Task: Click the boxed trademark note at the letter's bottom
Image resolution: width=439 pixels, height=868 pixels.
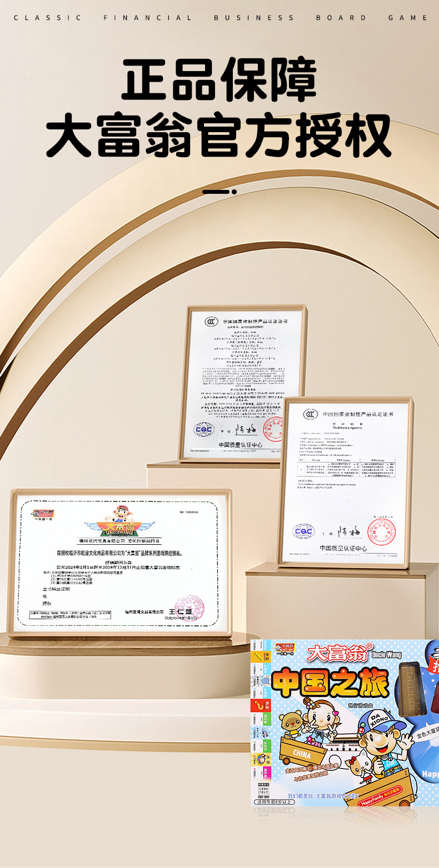Action: click(69, 614)
